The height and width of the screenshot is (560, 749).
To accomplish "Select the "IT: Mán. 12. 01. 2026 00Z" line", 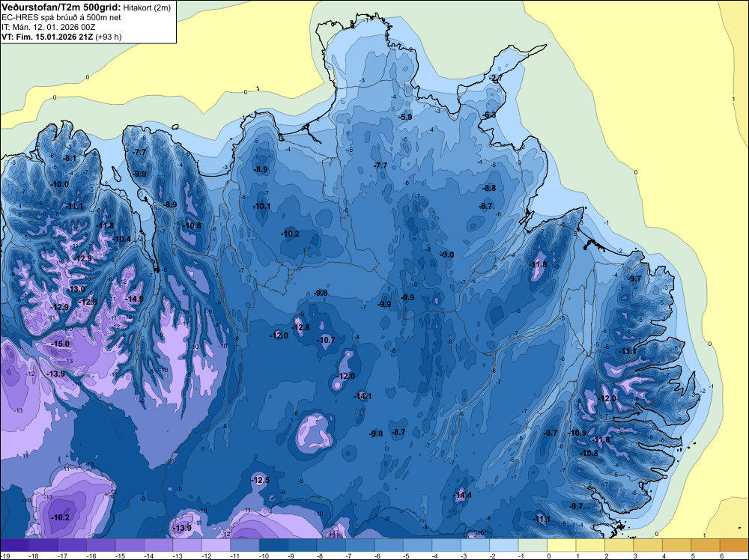I will click(x=48, y=27).
